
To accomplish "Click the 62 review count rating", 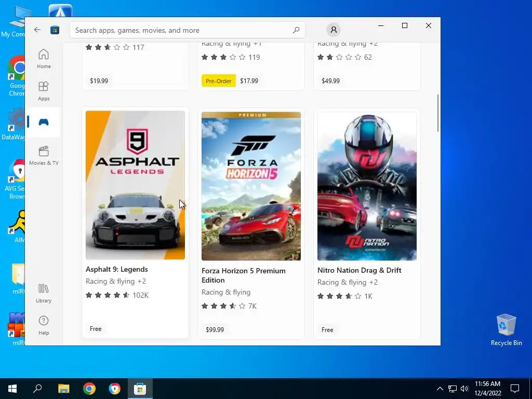I will (345, 57).
